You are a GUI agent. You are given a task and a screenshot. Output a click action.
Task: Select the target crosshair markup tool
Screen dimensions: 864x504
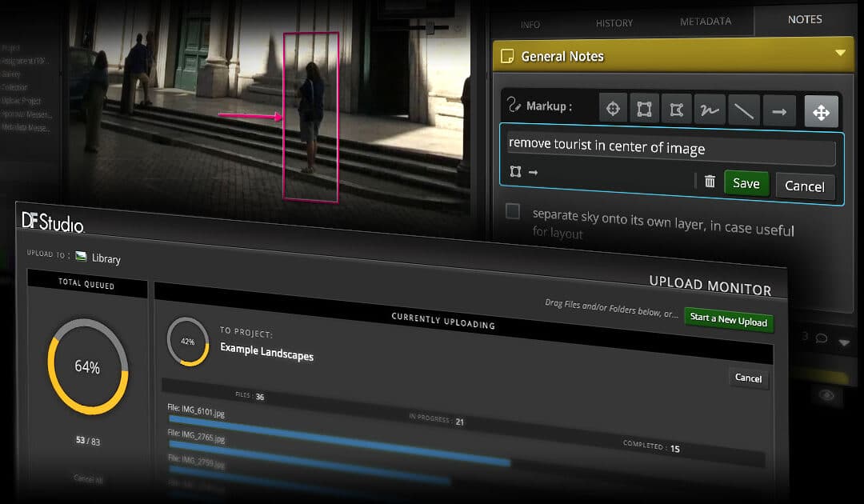tap(613, 109)
